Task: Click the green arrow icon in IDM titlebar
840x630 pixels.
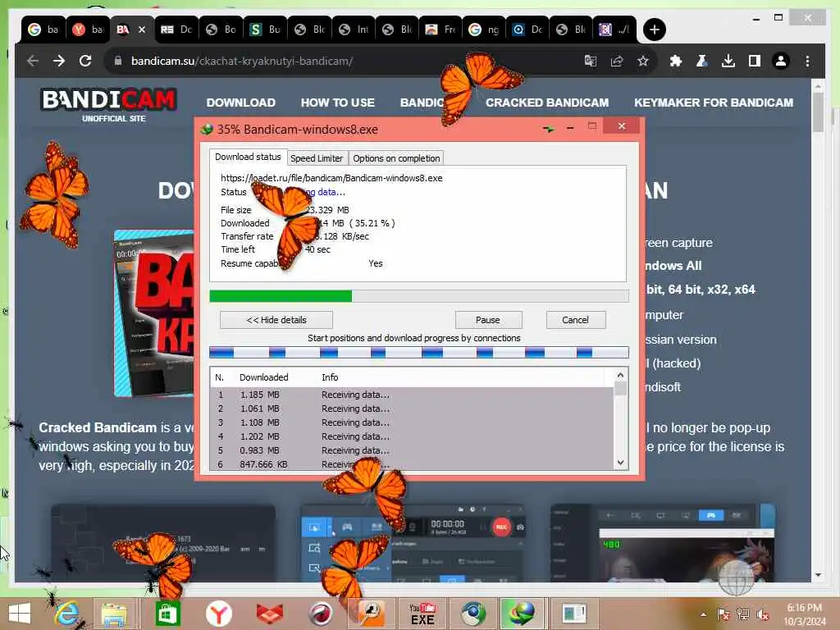Action: tap(548, 129)
